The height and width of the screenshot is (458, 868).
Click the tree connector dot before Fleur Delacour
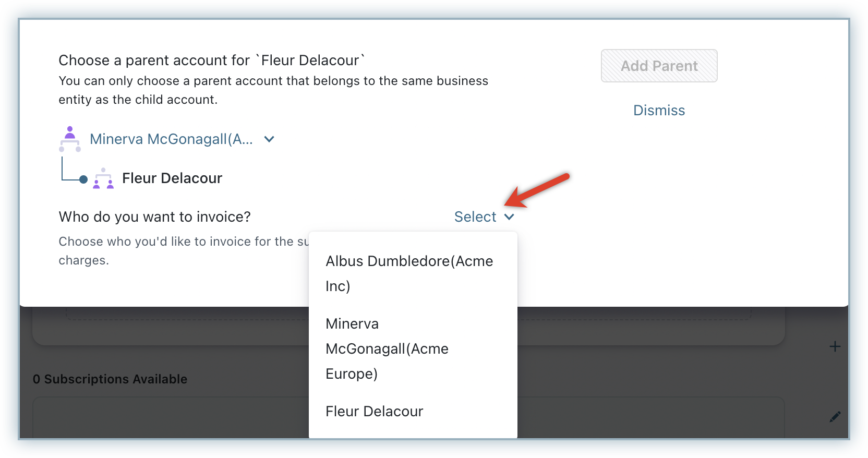tap(83, 179)
